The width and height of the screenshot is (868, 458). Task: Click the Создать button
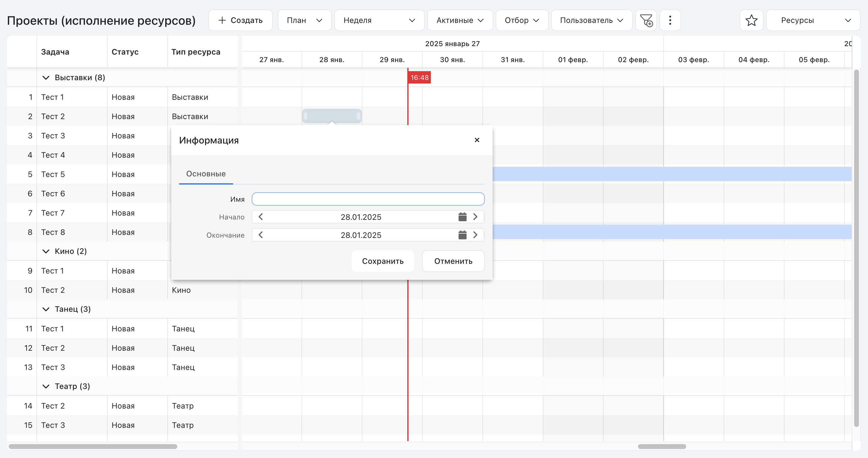[241, 21]
